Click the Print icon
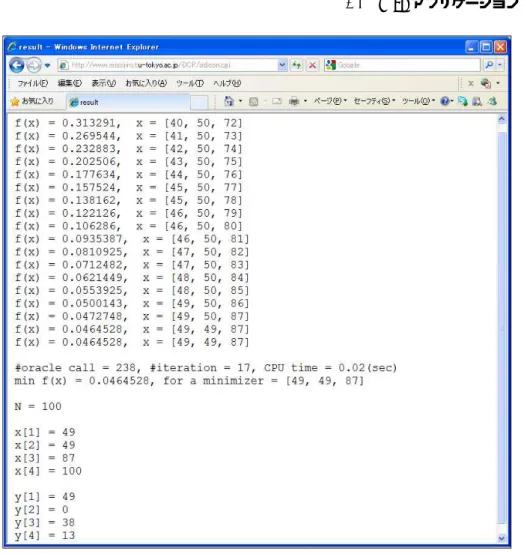Image resolution: width=524 pixels, height=554 pixels. (294, 102)
